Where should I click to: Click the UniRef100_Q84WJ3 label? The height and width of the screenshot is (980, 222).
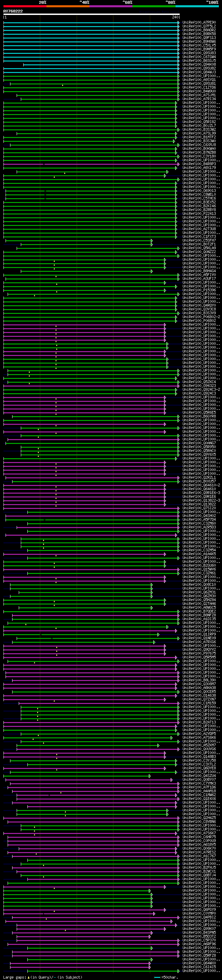[199, 72]
